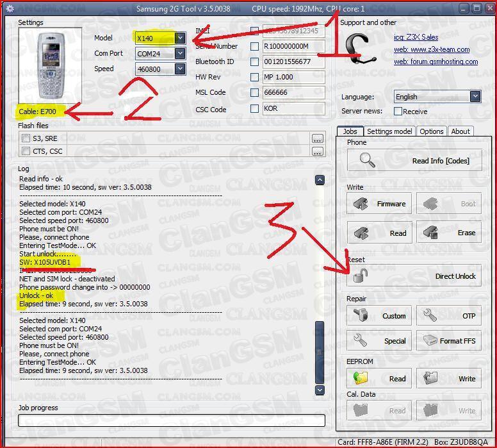497x448 pixels.
Task: Enable the Server news Receive checkbox
Action: click(398, 112)
